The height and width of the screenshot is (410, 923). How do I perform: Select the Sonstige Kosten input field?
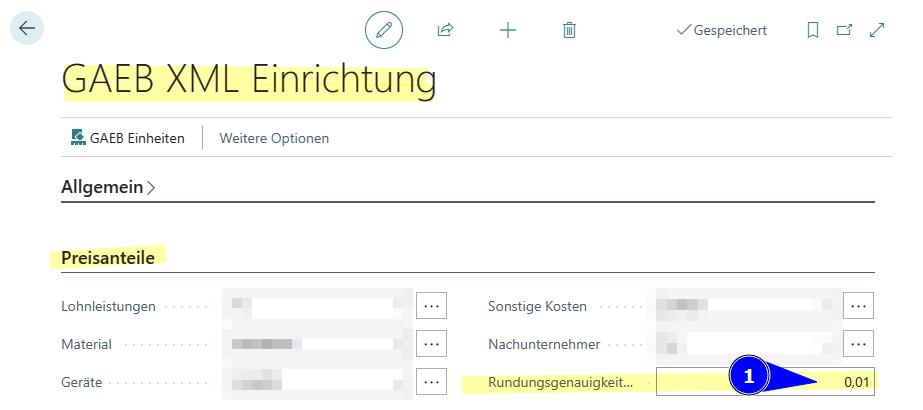tap(748, 306)
